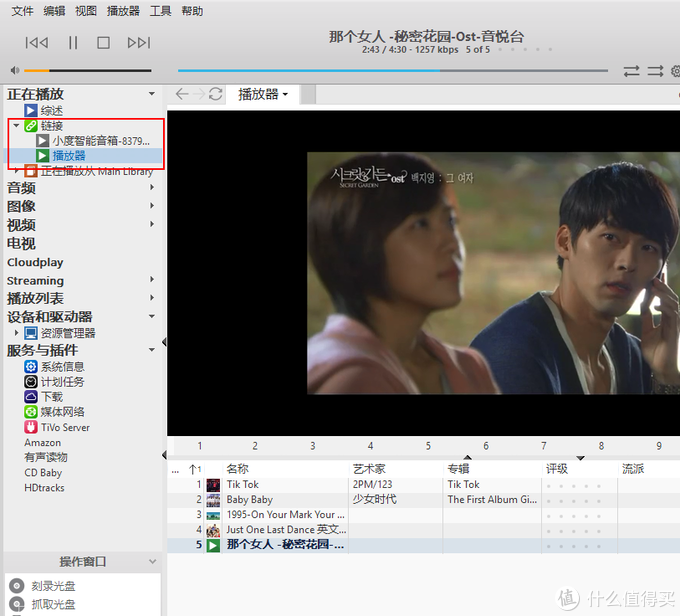
Task: Open the Amazon service link
Action: click(42, 442)
